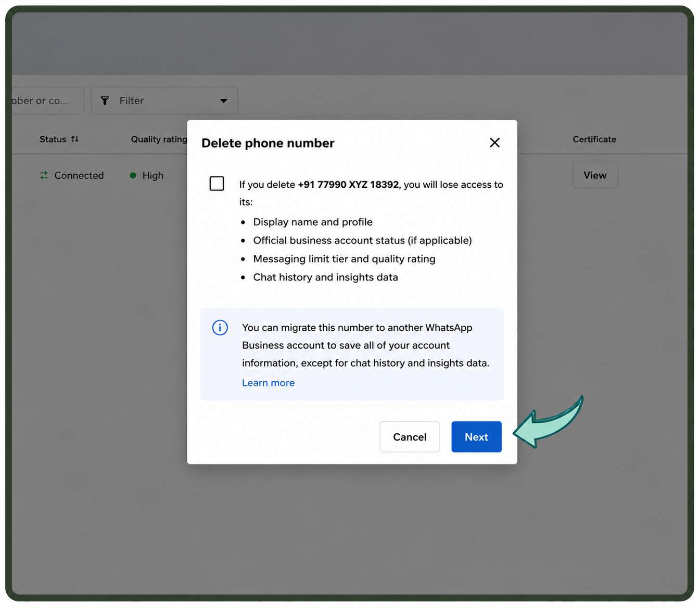Click the green quality rating dot
The width and height of the screenshot is (700, 608).
(x=133, y=175)
